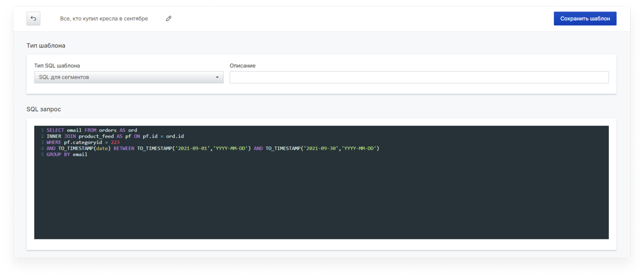
Task: Click the back arrow button
Action: point(33,19)
